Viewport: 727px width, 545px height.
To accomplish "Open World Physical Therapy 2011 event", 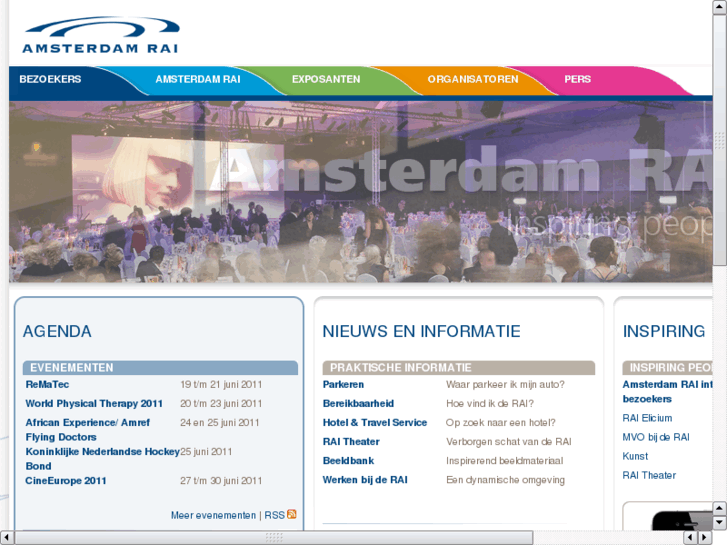I will [94, 404].
